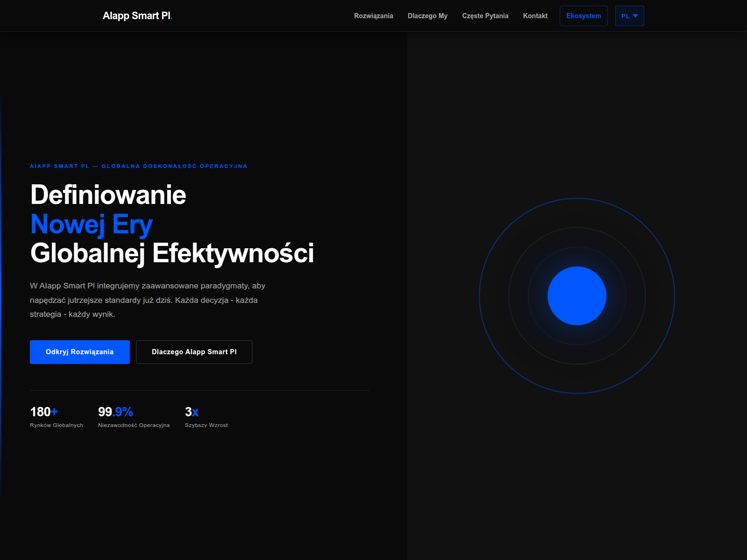
Task: Click the blue circle in the hero graphic
Action: pyautogui.click(x=577, y=296)
